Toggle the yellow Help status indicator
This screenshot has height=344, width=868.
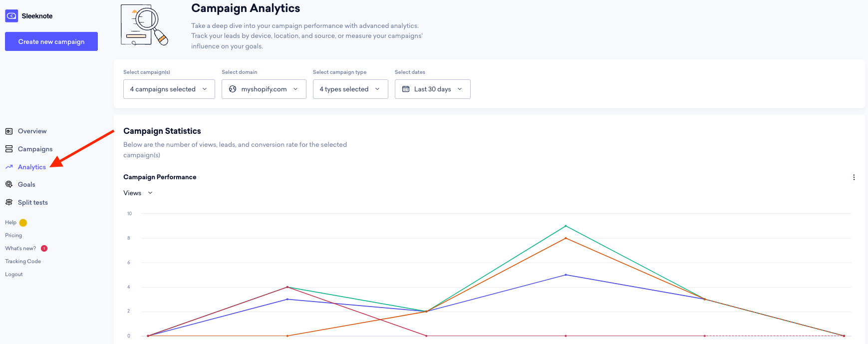pos(24,222)
